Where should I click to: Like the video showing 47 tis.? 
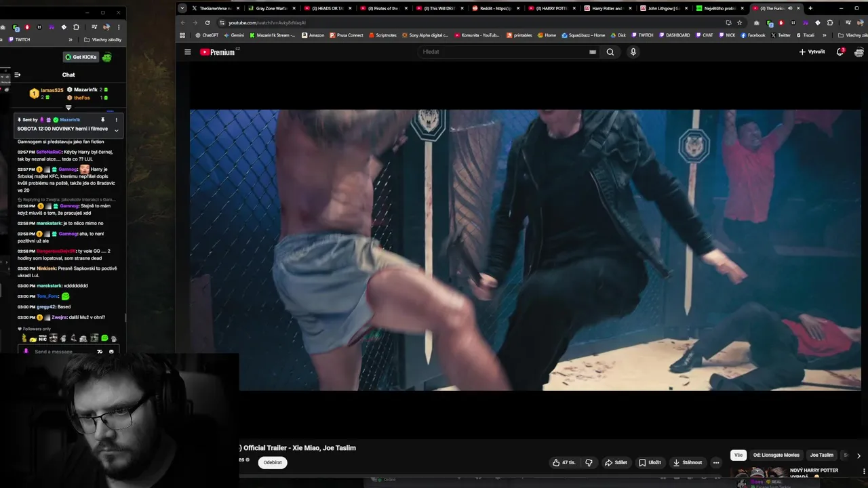[x=564, y=462]
